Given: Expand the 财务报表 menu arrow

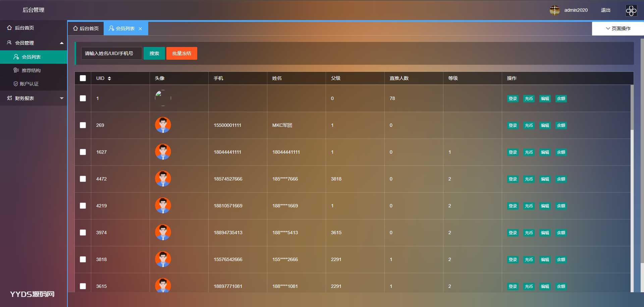Looking at the screenshot, I should [62, 98].
